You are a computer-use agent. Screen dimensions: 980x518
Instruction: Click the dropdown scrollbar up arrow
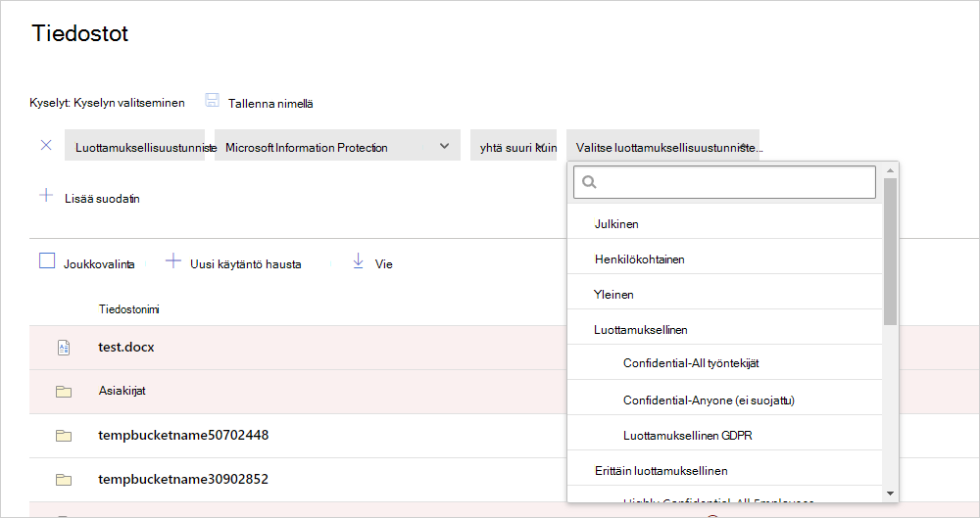[891, 170]
